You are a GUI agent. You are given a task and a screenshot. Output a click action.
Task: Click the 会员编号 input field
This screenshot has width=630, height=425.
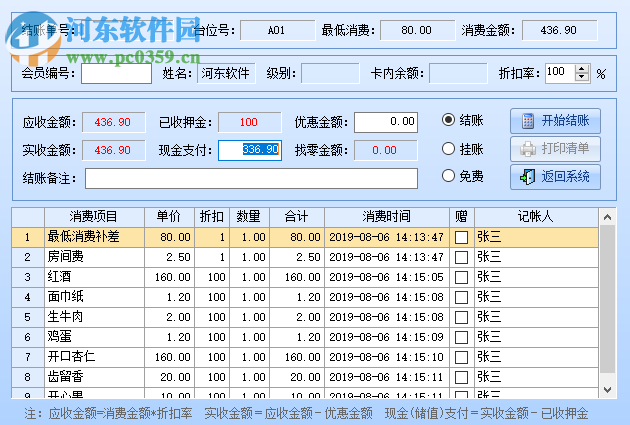(117, 74)
